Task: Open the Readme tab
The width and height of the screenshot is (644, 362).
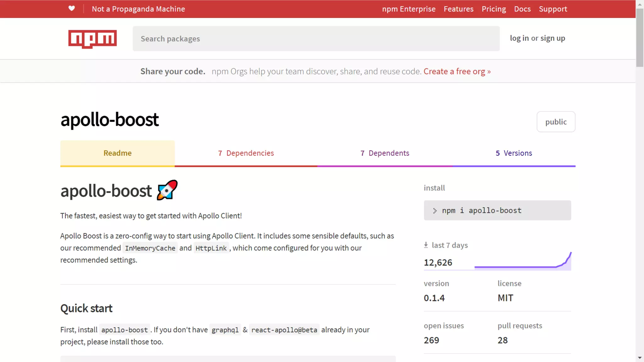Action: click(117, 153)
